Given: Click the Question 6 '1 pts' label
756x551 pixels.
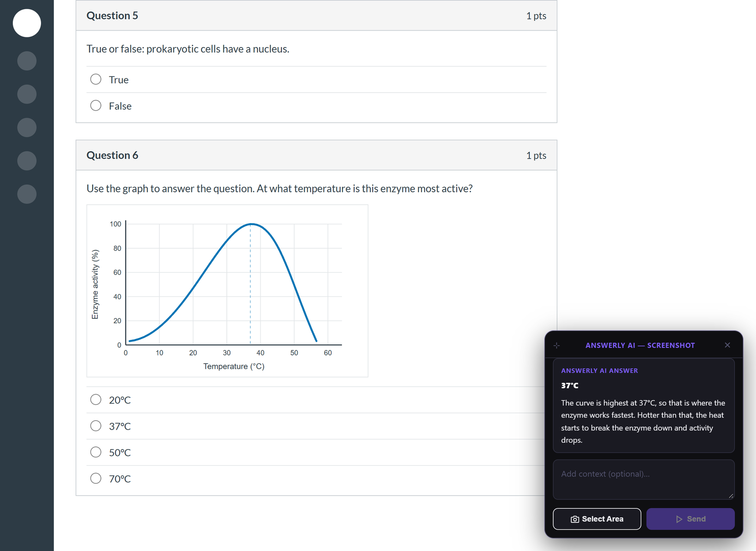Looking at the screenshot, I should click(x=536, y=155).
